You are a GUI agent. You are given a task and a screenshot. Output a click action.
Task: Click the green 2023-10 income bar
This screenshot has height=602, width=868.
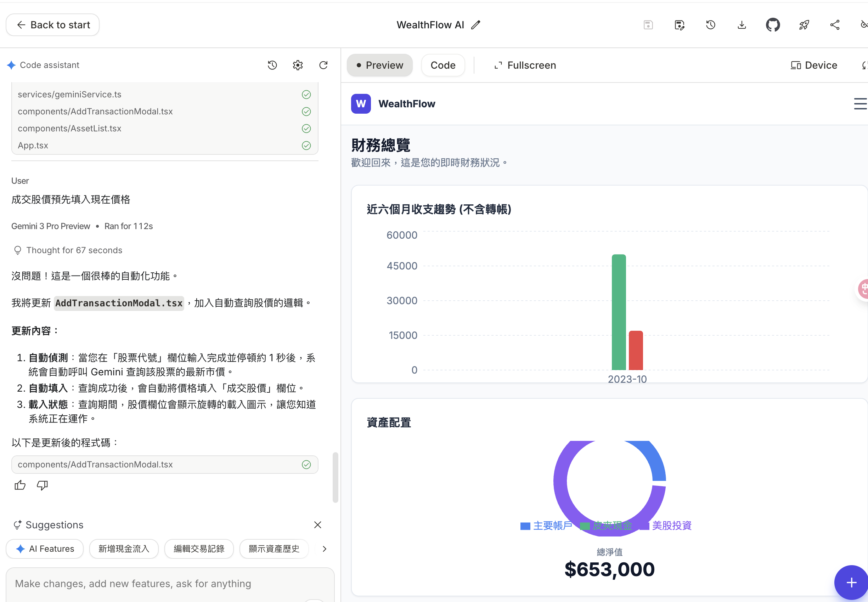point(619,312)
